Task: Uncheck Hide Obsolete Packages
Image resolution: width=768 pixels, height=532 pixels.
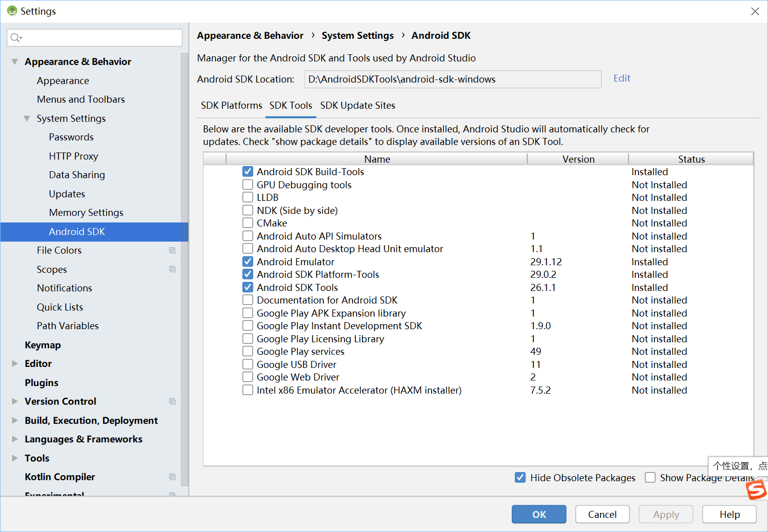Action: (520, 478)
